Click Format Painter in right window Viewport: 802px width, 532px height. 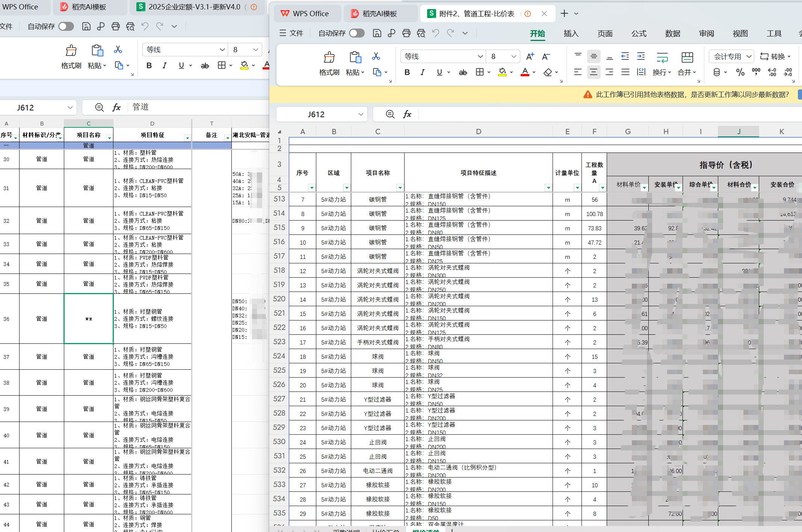click(329, 63)
